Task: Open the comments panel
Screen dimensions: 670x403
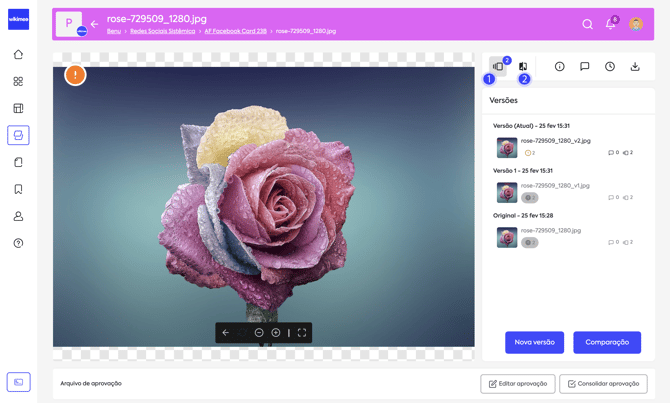Action: pyautogui.click(x=585, y=67)
